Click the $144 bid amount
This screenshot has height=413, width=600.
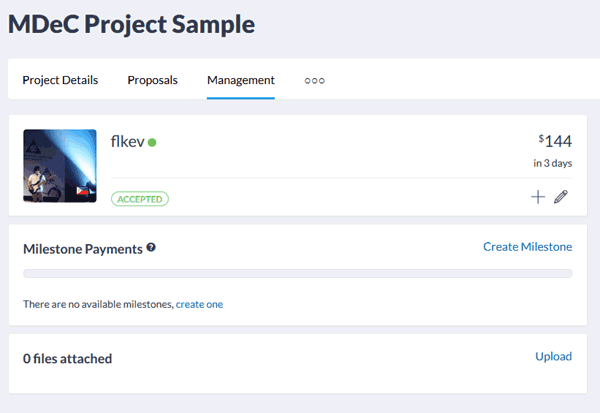[x=555, y=141]
